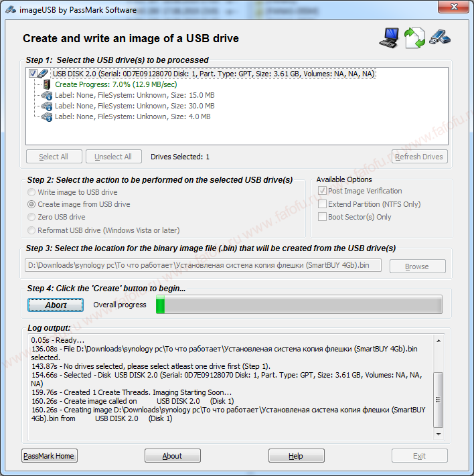This screenshot has height=476, width=474.
Task: Click the Create Progress 7.0% row
Action: [116, 84]
